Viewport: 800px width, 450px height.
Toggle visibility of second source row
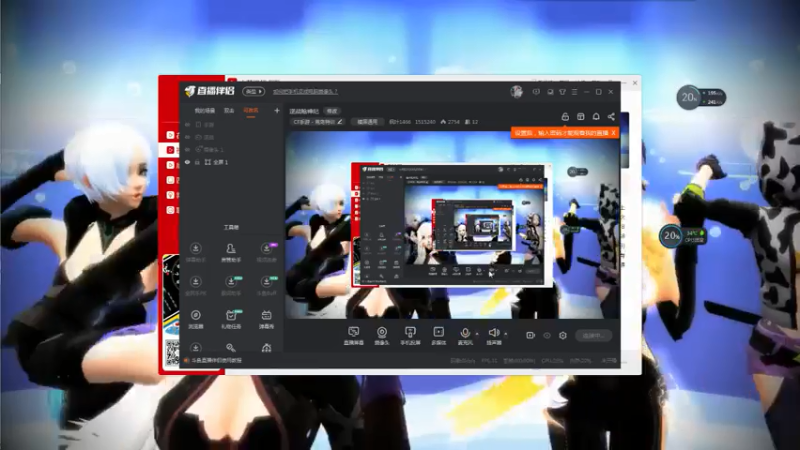(x=187, y=137)
